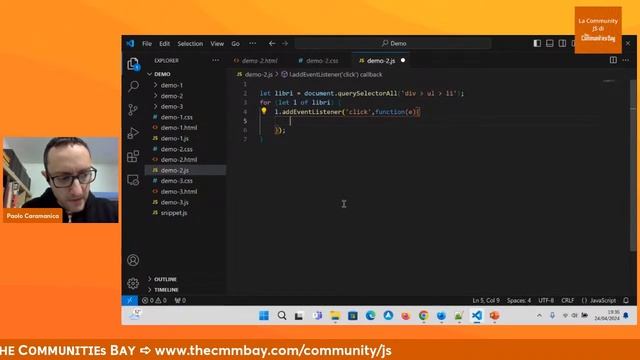Open Microsoft Edge from the taskbar
The height and width of the screenshot is (360, 640).
tap(370, 316)
